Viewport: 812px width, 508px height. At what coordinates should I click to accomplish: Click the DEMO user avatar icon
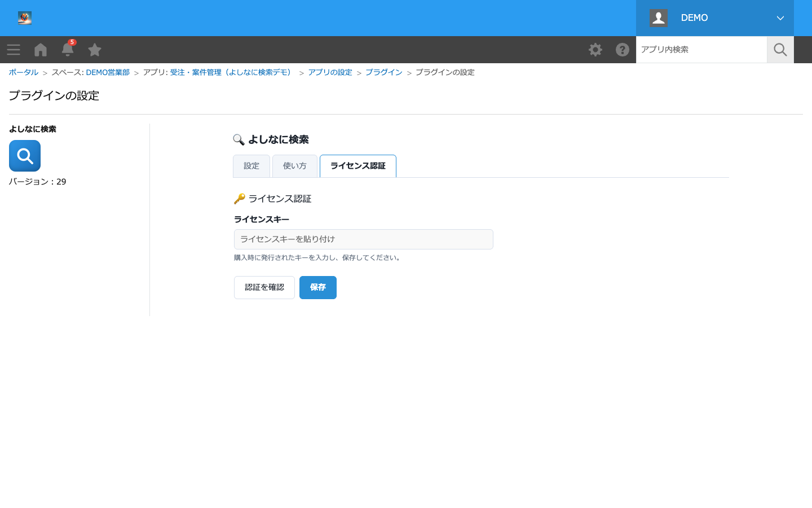659,18
